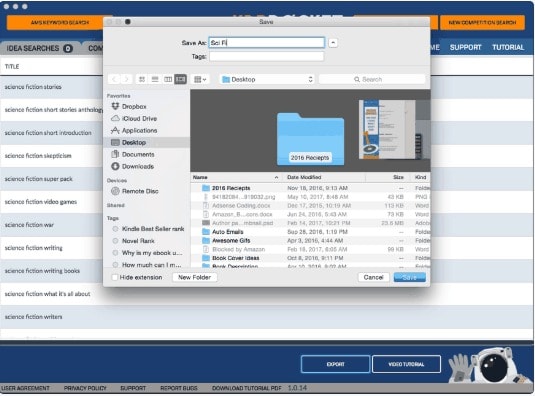Select Dropbox in the Favorites sidebar

134,106
